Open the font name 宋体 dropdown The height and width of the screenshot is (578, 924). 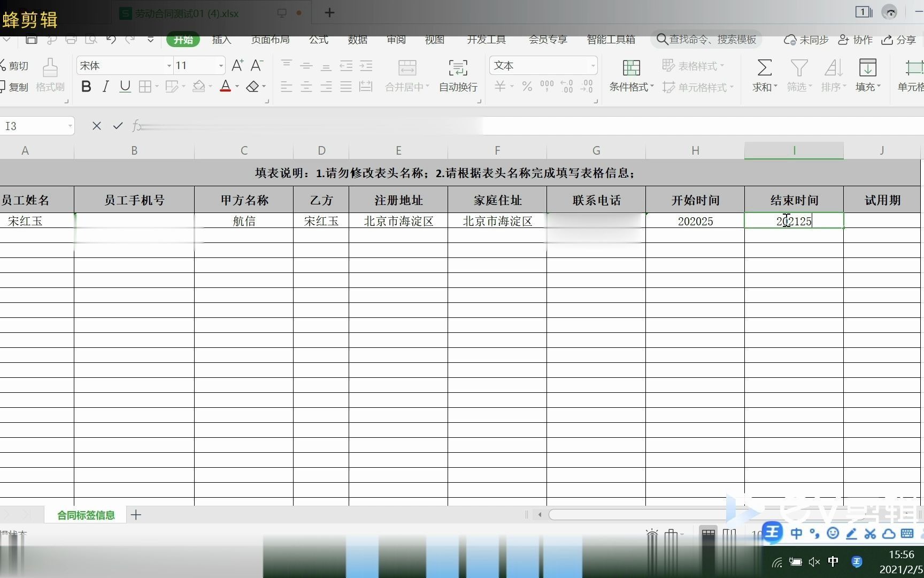pyautogui.click(x=169, y=66)
